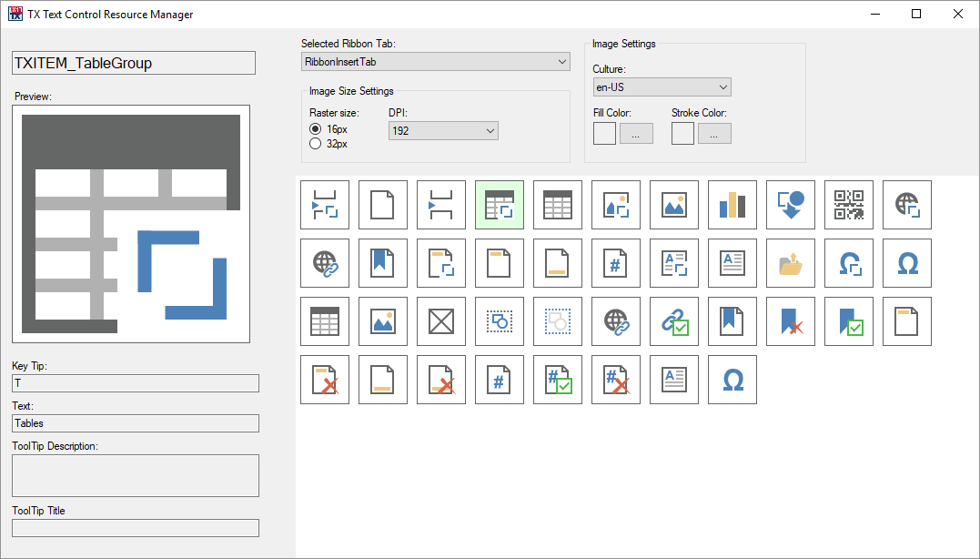
Task: Click the Key Tip field containing T
Action: (x=136, y=383)
